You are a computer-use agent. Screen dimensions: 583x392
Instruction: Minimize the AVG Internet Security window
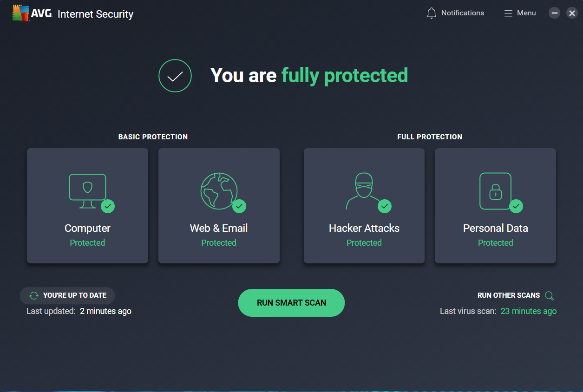554,13
